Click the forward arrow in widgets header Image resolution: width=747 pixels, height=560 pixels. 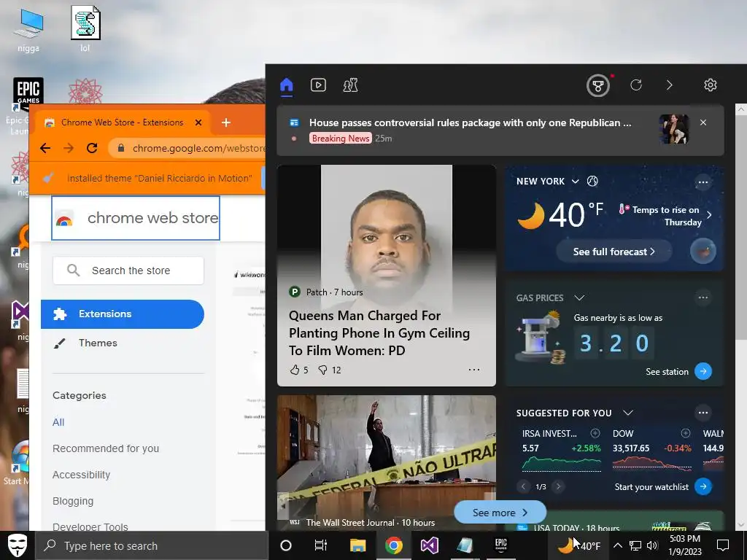(x=670, y=85)
